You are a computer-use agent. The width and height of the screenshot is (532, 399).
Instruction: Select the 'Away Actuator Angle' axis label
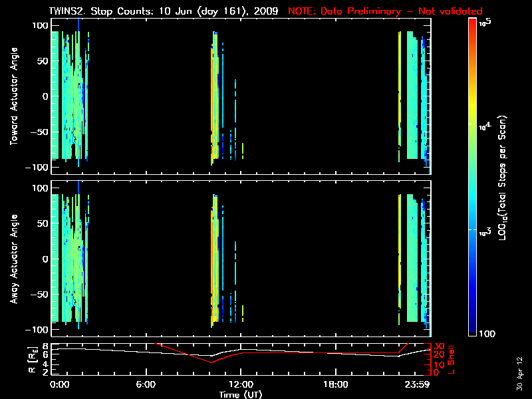point(13,259)
